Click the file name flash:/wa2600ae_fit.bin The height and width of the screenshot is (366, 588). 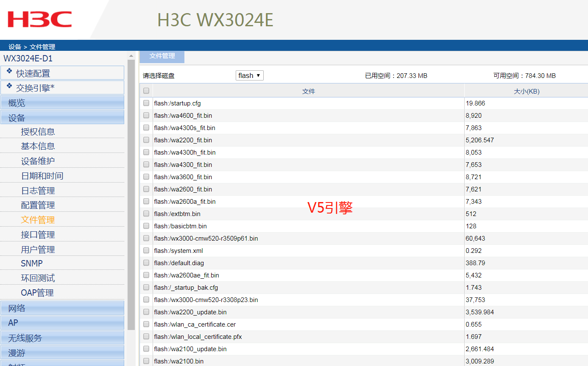[x=187, y=275]
